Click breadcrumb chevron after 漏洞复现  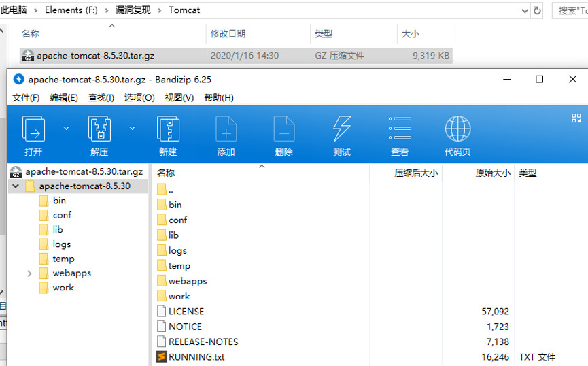[159, 10]
